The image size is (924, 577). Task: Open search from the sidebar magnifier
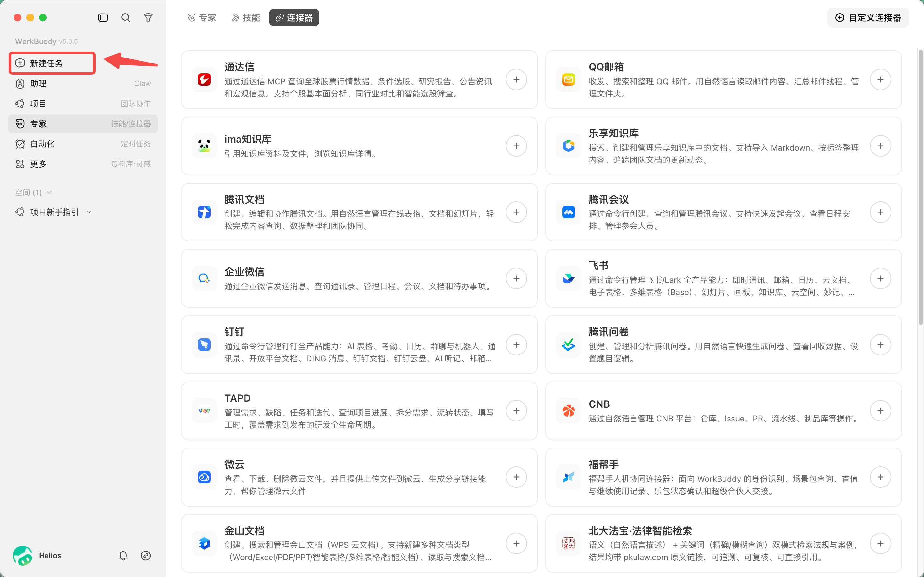[126, 18]
